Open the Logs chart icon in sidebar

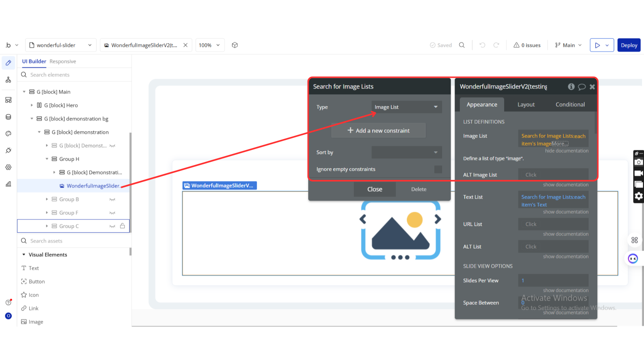tap(8, 184)
